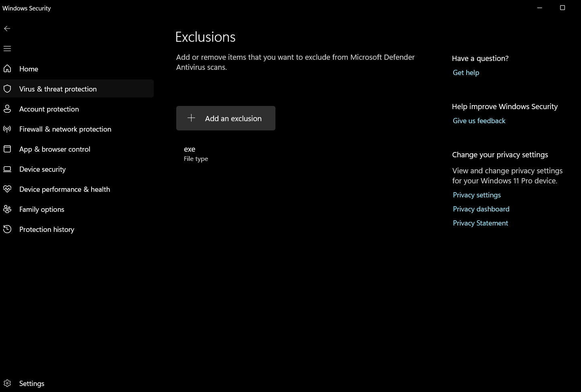
Task: Open Settings using the gear icon
Action: pos(7,383)
